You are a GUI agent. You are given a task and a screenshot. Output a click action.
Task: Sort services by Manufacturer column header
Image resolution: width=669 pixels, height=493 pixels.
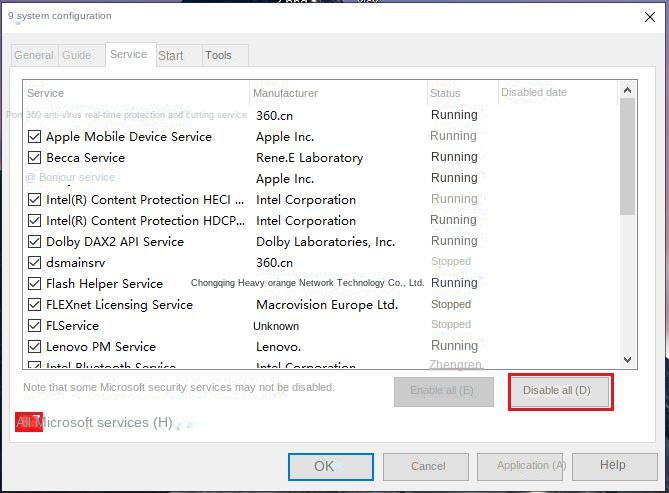tap(286, 93)
